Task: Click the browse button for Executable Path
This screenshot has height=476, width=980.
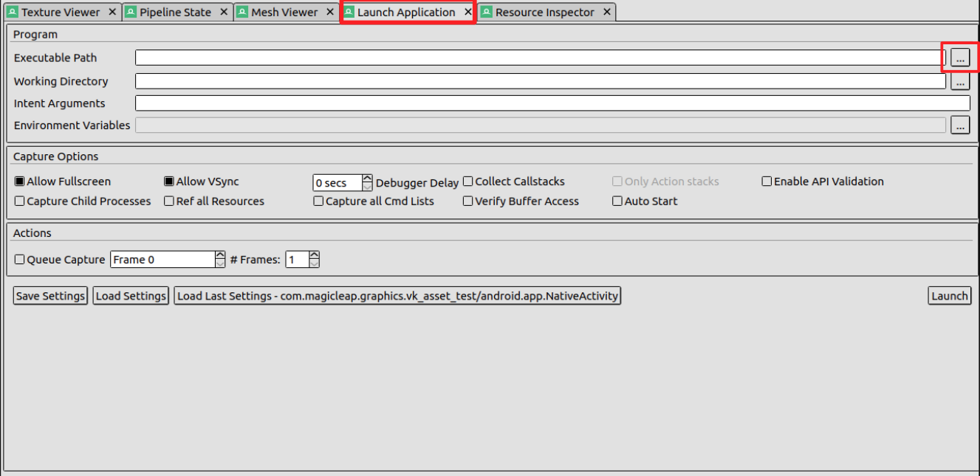Action: click(x=959, y=58)
